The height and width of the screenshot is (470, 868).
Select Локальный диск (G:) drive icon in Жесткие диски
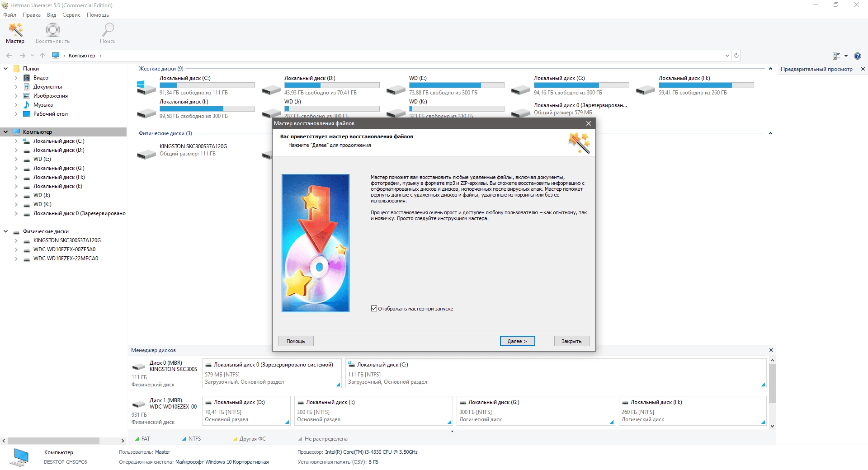coord(521,89)
